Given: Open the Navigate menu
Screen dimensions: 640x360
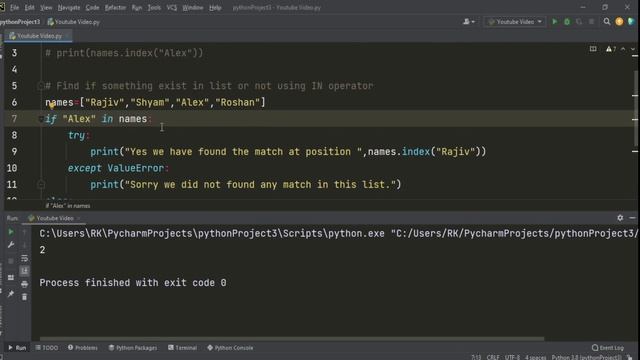Looking at the screenshot, I should click(x=69, y=7).
